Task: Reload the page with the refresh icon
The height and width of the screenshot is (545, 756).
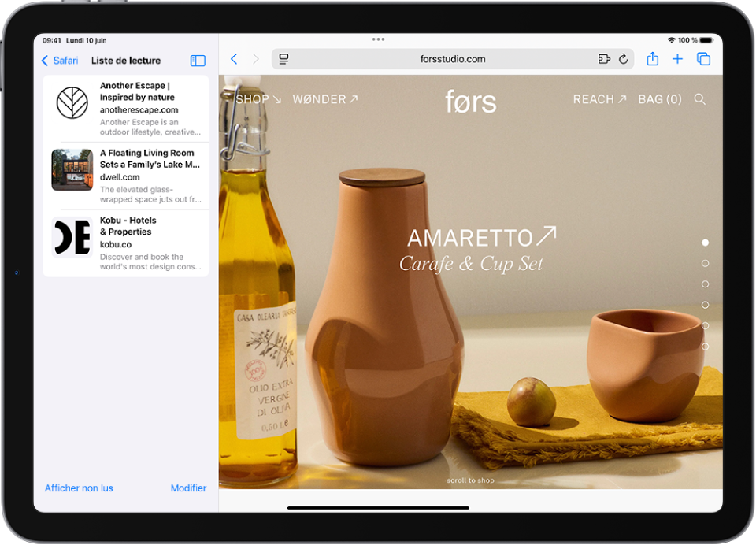Action: pos(623,59)
